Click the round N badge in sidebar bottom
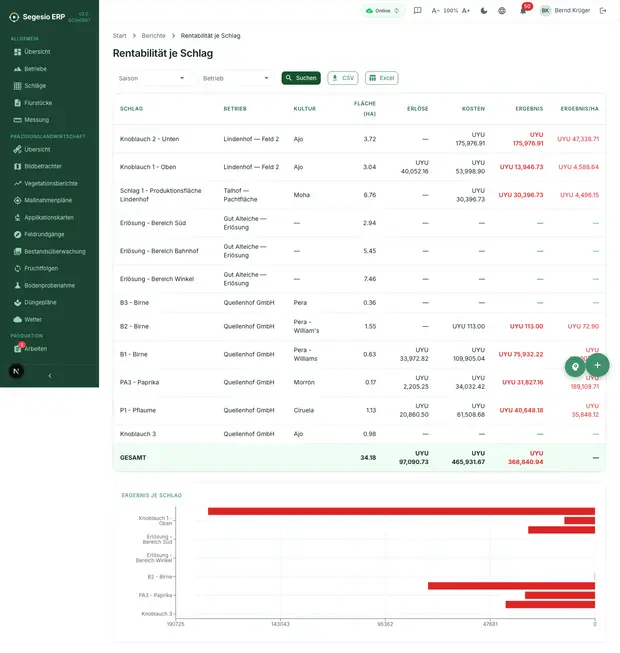The width and height of the screenshot is (620, 653). (16, 371)
